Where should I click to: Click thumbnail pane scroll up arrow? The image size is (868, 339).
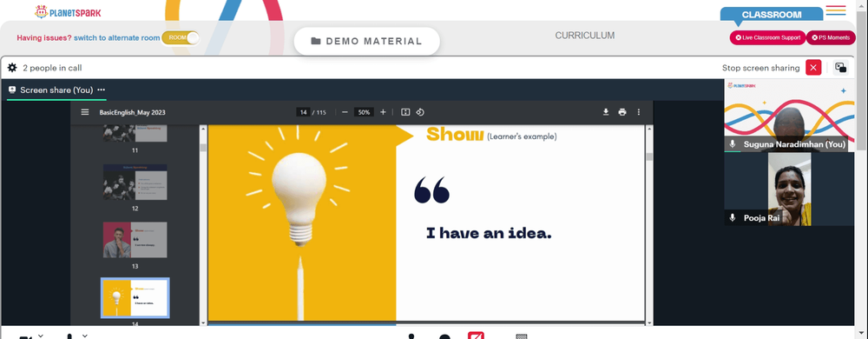point(202,129)
